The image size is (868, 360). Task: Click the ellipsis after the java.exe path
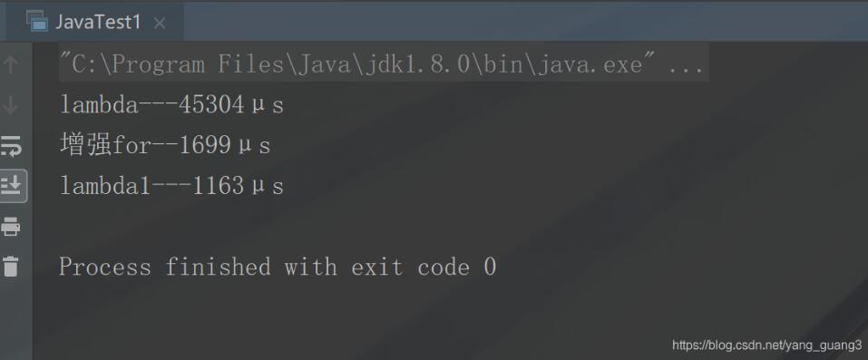[x=686, y=65]
